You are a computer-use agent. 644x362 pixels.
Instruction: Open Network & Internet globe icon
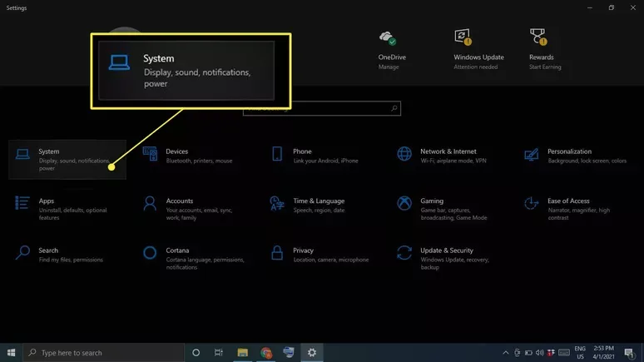tap(404, 154)
